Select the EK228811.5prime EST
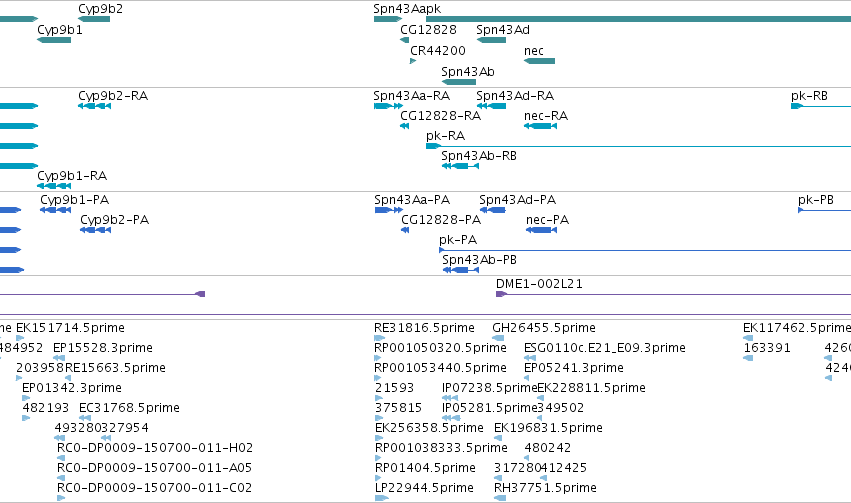 point(541,398)
